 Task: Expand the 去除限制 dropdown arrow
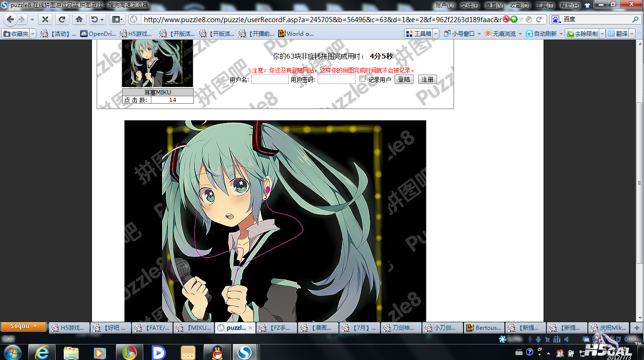point(602,34)
